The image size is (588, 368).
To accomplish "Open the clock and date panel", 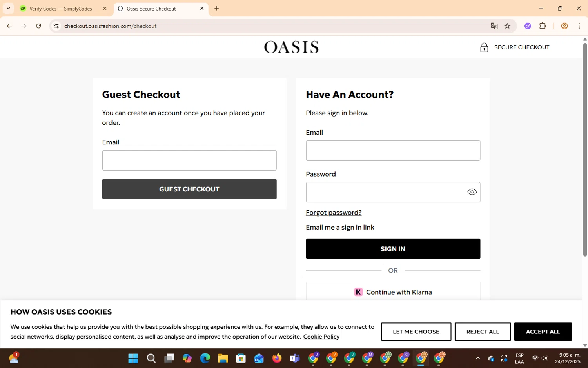I will (568, 358).
